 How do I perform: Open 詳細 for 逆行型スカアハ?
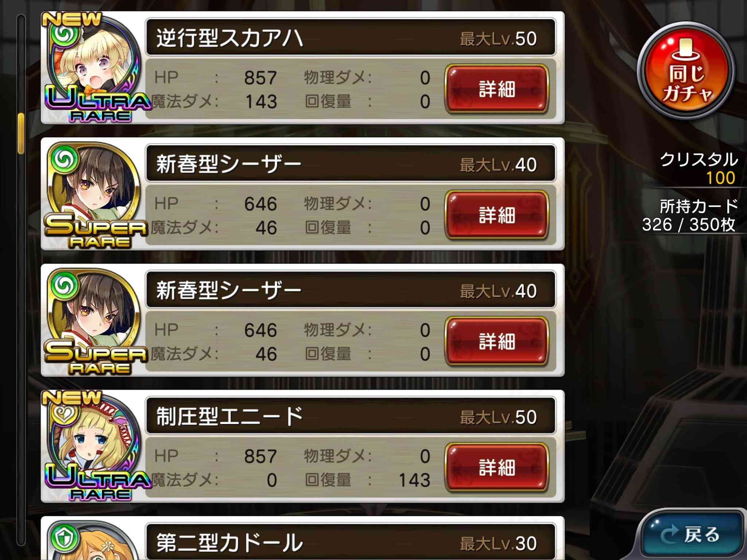497,89
